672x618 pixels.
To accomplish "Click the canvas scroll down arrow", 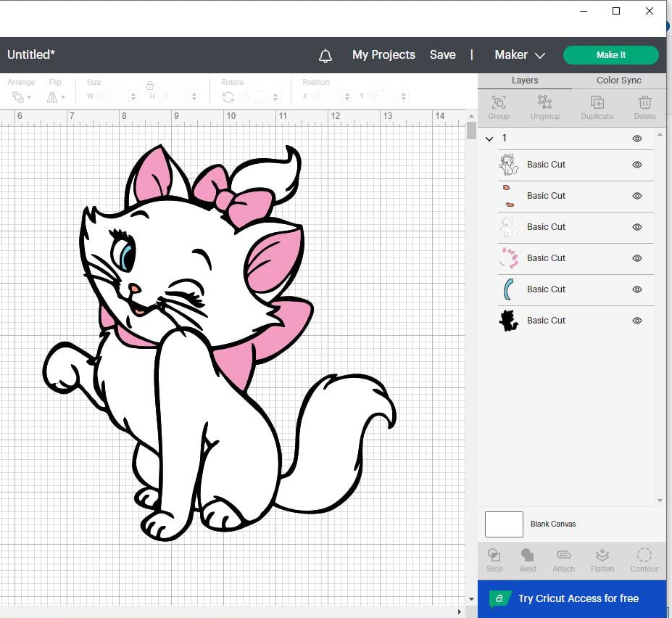I will [x=471, y=599].
